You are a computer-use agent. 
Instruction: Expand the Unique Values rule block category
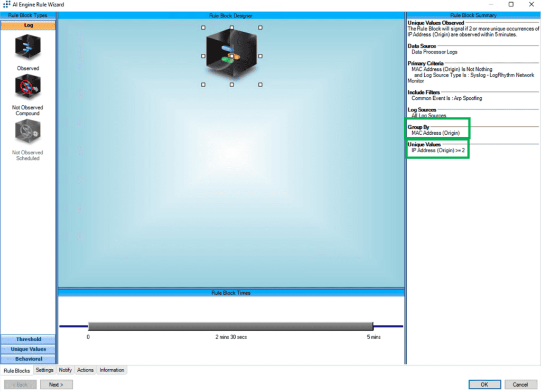click(28, 349)
